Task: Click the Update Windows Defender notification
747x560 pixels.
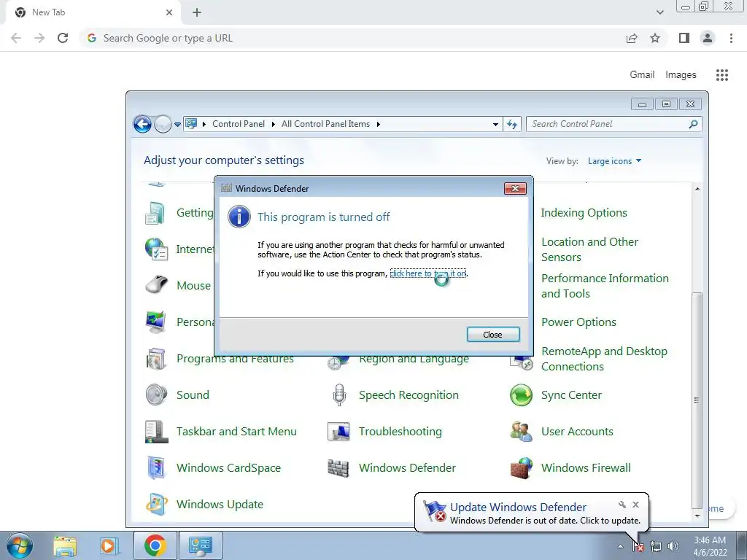Action: [531, 513]
